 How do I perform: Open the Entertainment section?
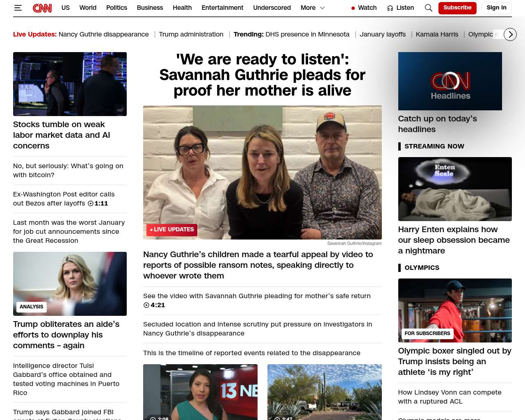point(222,8)
